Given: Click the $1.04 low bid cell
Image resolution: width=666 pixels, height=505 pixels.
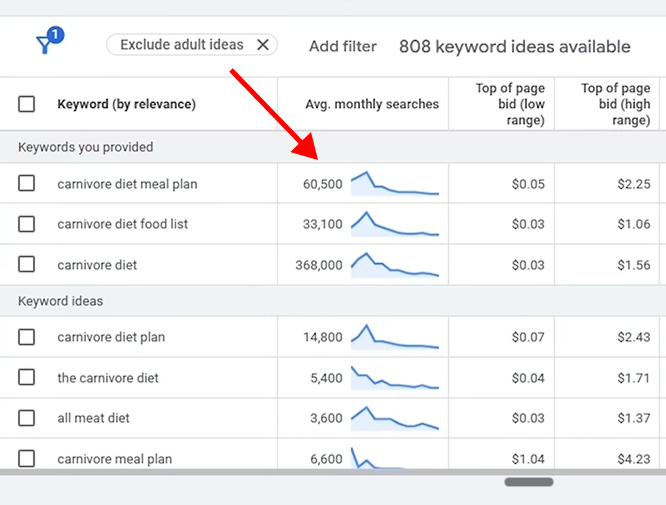Looking at the screenshot, I should point(528,459).
